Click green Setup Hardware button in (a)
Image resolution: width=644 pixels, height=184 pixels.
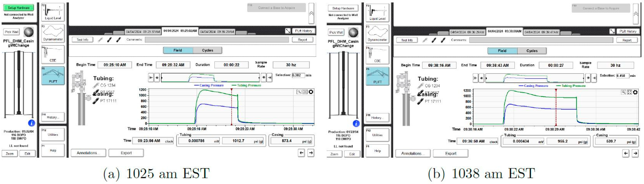[x=19, y=8]
